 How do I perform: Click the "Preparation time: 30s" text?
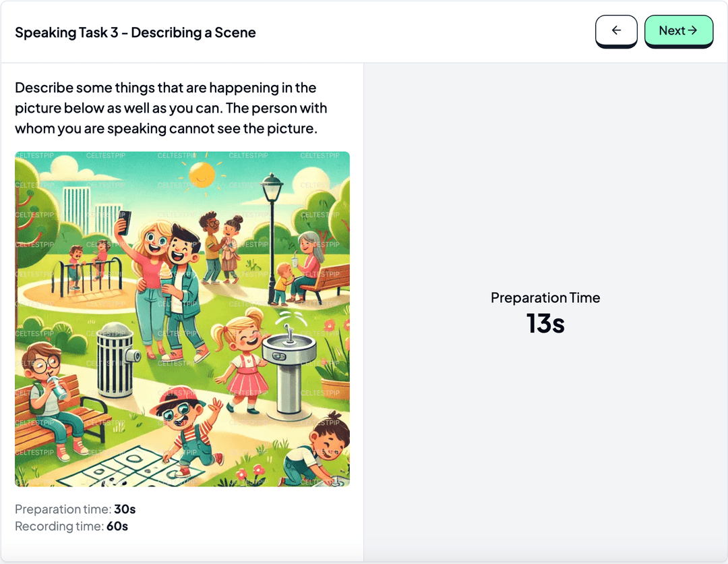point(75,509)
